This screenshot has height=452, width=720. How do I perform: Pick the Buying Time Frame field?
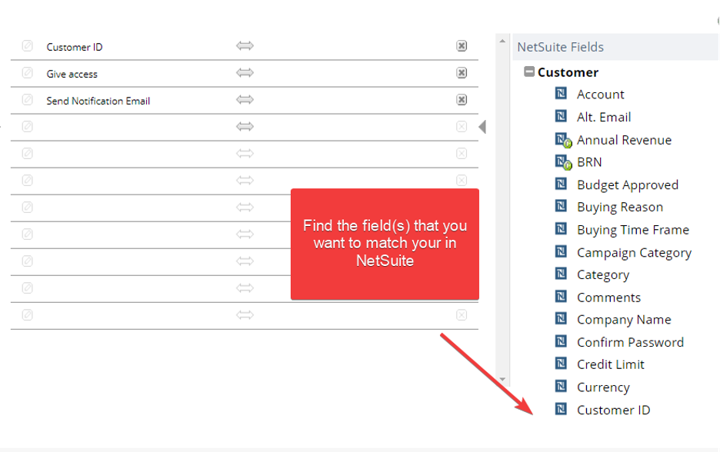(x=633, y=230)
